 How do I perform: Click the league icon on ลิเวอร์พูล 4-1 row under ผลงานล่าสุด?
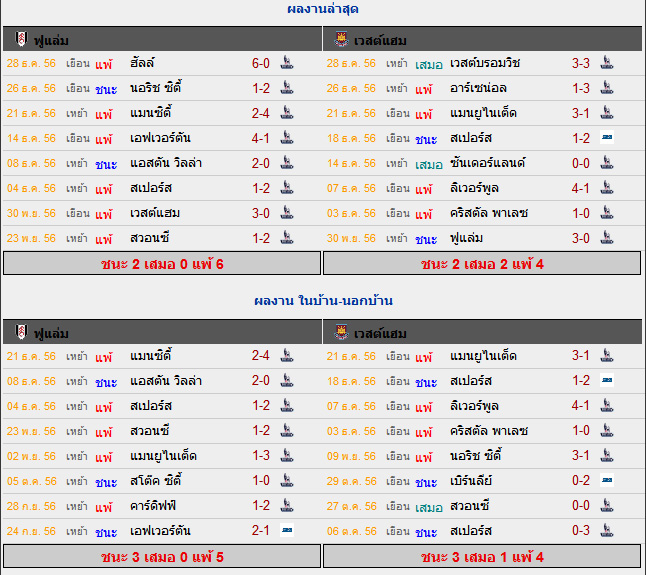coord(607,188)
